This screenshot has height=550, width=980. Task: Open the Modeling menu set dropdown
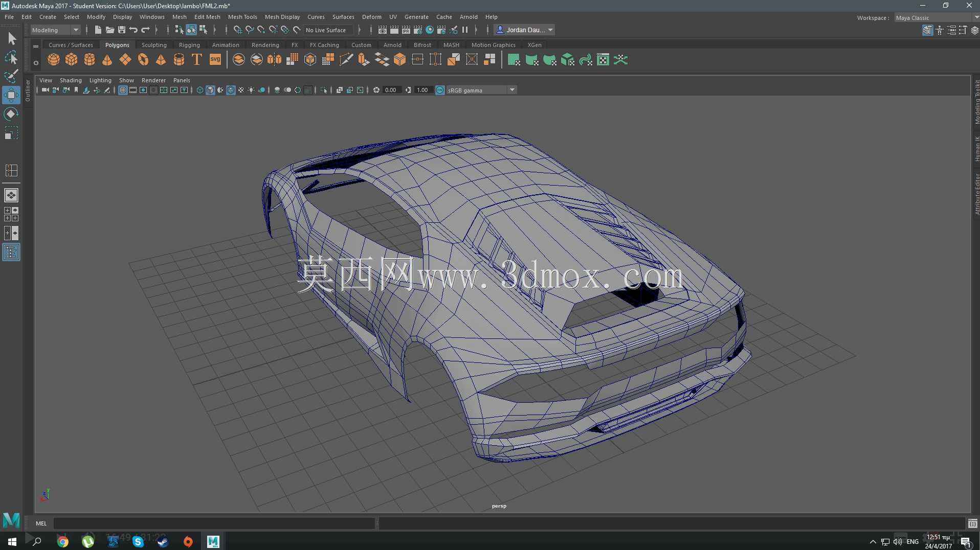pyautogui.click(x=56, y=30)
